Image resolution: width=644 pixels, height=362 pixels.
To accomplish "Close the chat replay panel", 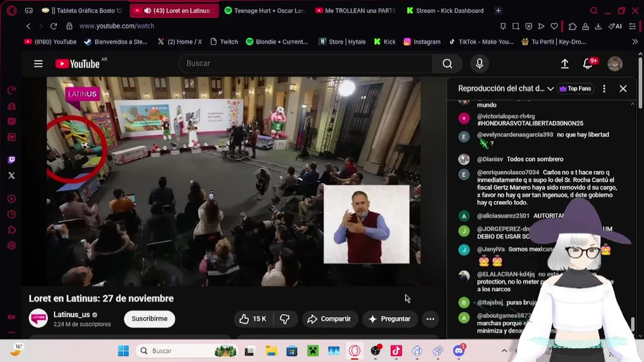I will tap(623, 88).
